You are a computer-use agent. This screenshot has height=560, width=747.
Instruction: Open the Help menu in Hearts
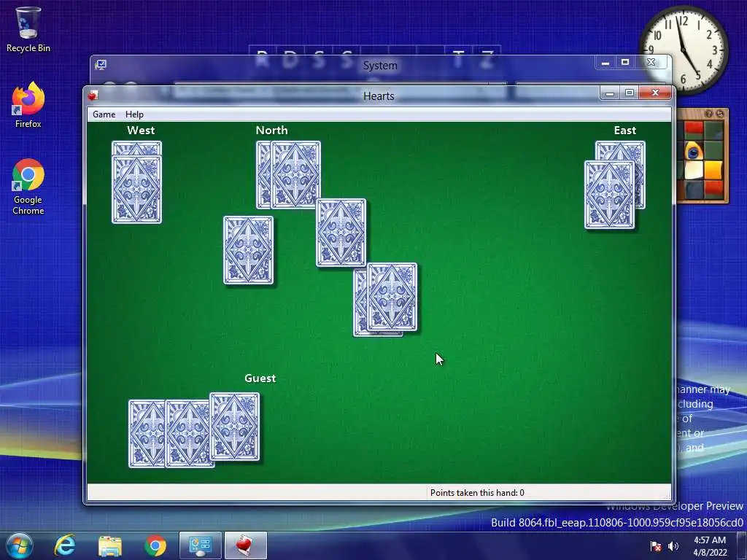point(134,114)
